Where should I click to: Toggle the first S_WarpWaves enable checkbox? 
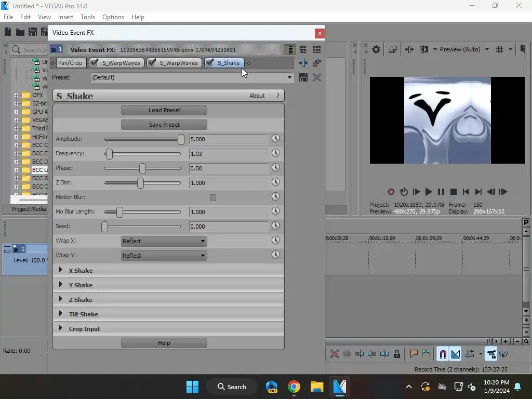point(95,63)
